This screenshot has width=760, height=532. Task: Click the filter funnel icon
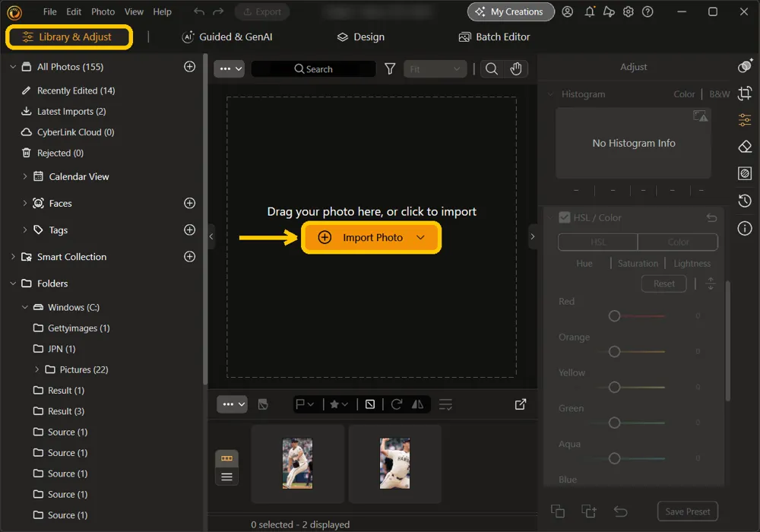click(390, 69)
